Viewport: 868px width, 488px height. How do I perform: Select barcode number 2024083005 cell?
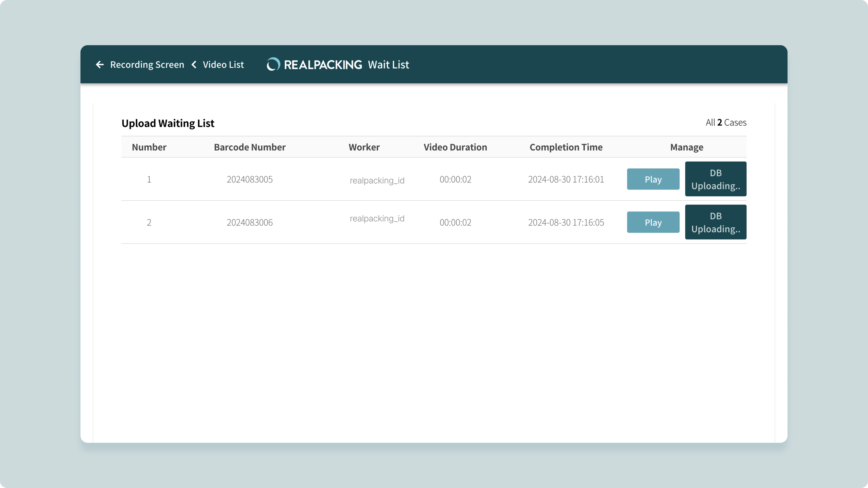250,180
